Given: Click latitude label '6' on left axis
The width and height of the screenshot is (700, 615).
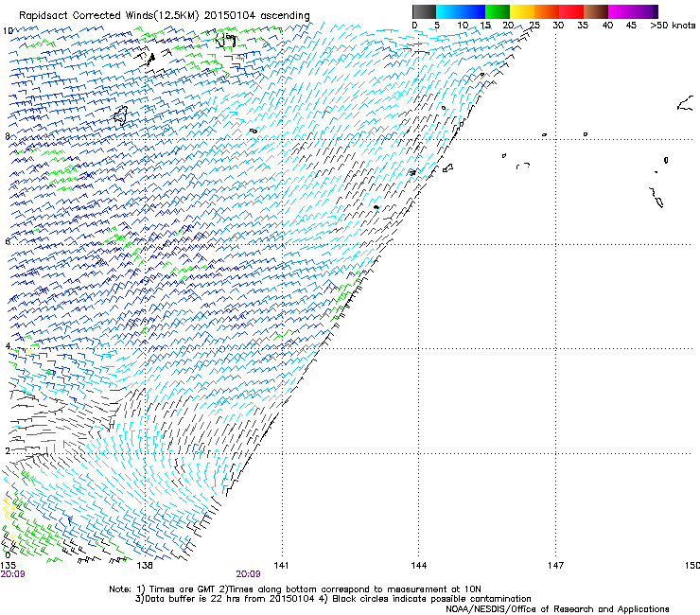Looking at the screenshot, I should click(8, 241).
